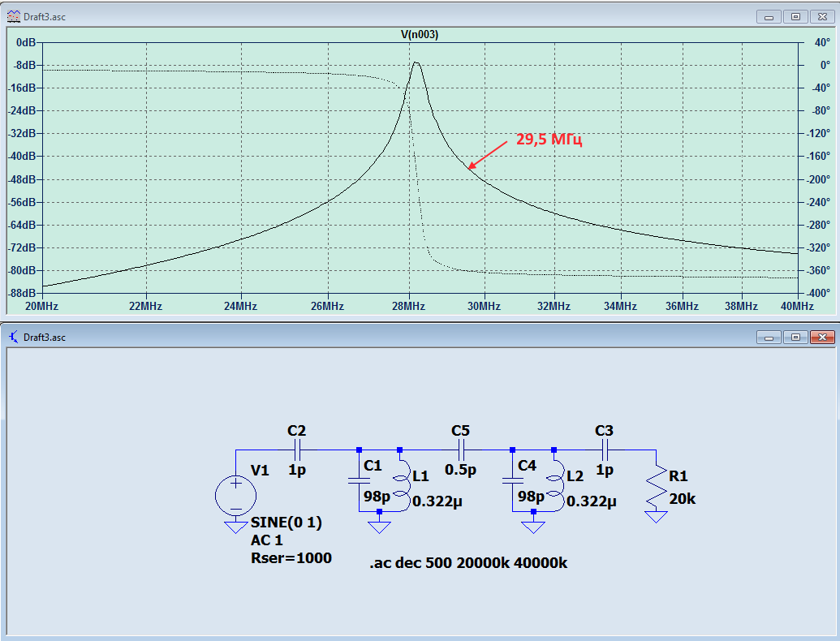The width and height of the screenshot is (840, 641).
Task: Click the 20k value of R1
Action: point(682,498)
